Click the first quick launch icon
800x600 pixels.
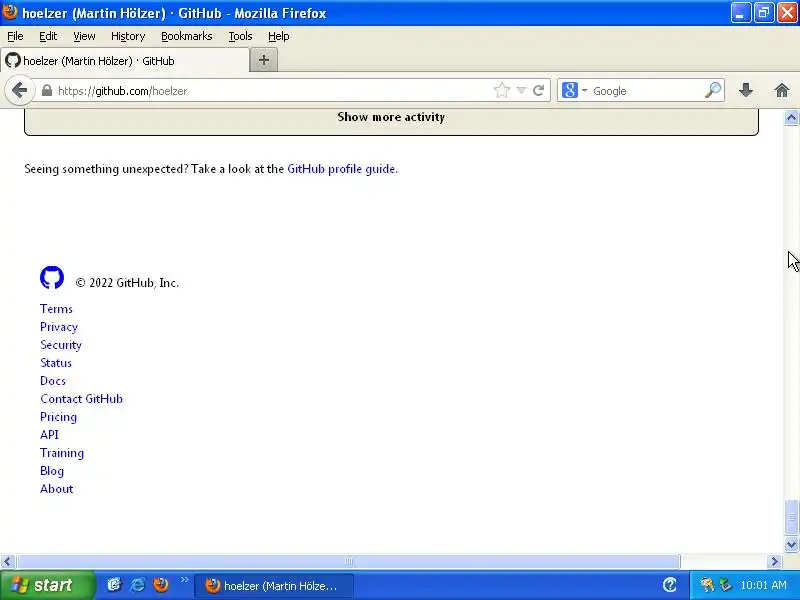point(114,585)
